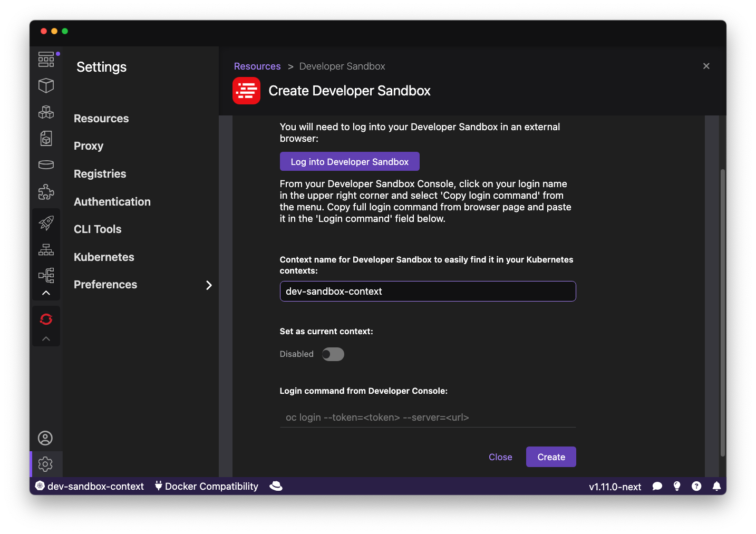The image size is (756, 534).
Task: Click the red hat icon in the status bar
Action: (x=276, y=486)
